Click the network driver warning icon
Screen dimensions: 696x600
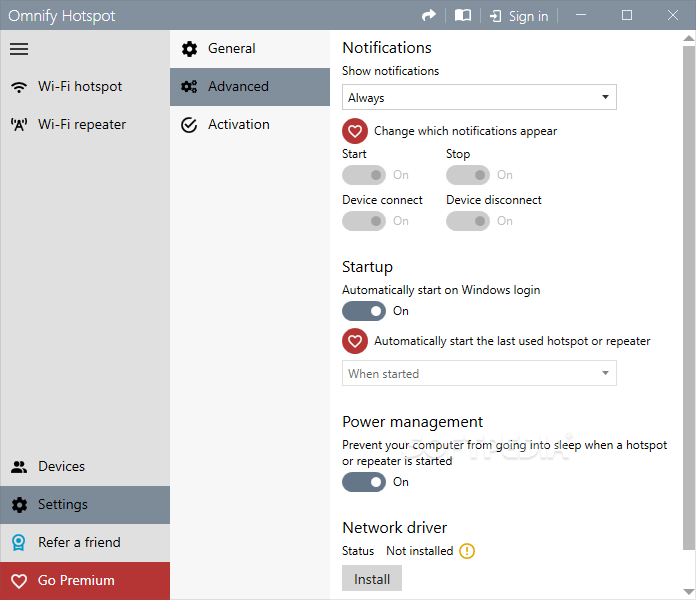(467, 551)
